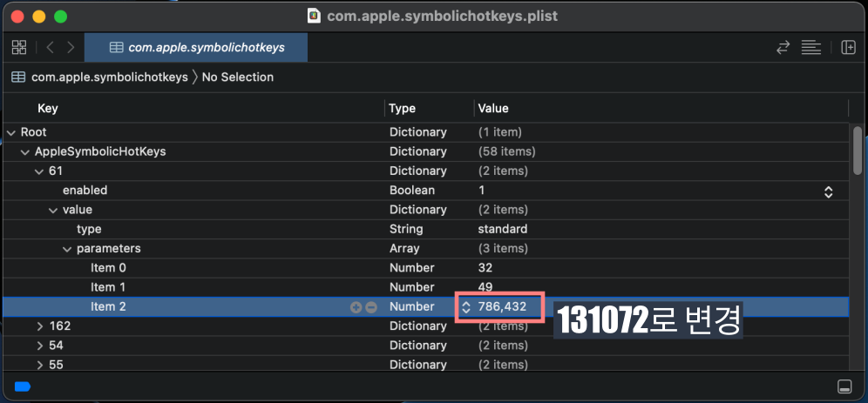Click the swap arrows review icon
This screenshot has width=868, height=403.
pyautogui.click(x=783, y=48)
